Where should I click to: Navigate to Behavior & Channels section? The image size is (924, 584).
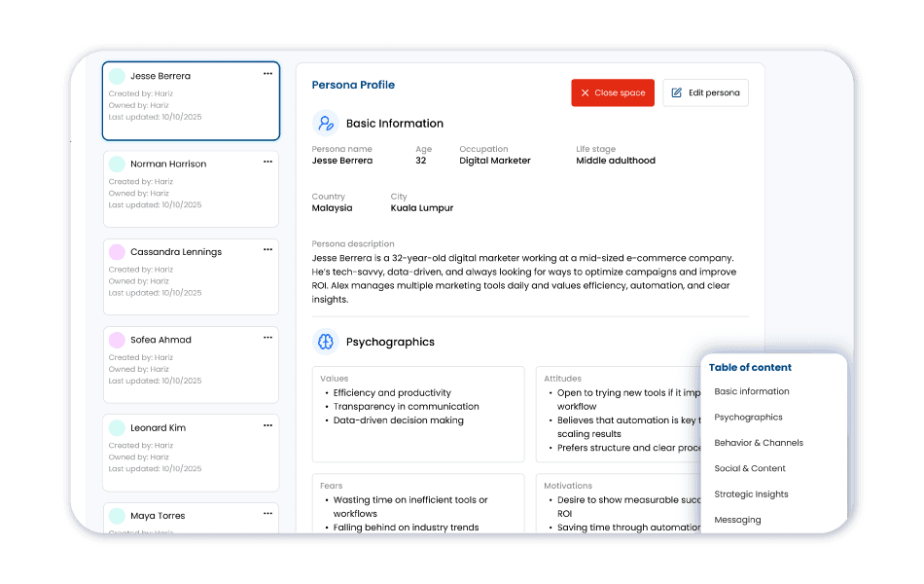tap(759, 443)
